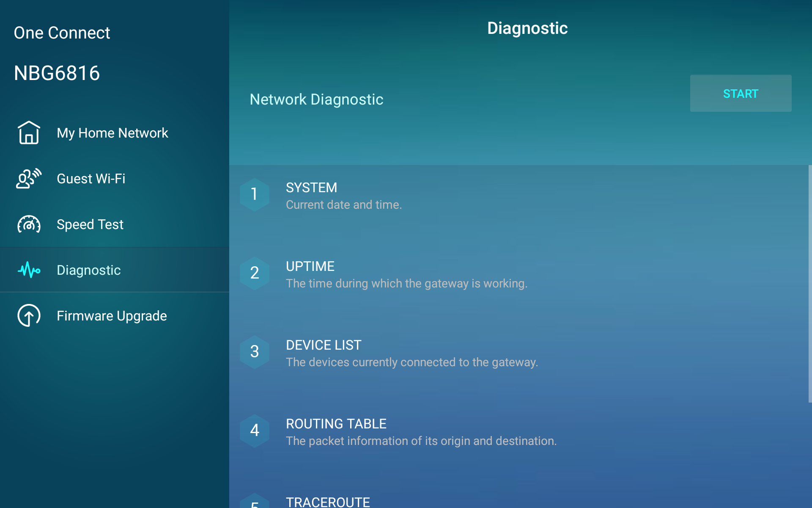
Task: Click the vertical scrollbar on right edge
Action: click(x=809, y=284)
